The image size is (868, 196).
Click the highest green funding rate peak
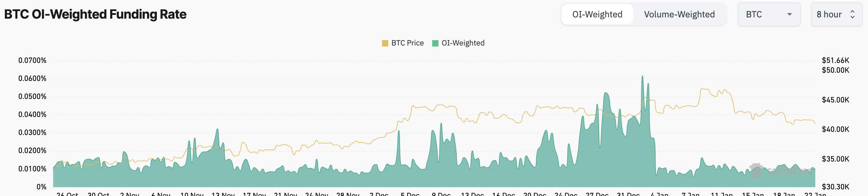pyautogui.click(x=642, y=77)
